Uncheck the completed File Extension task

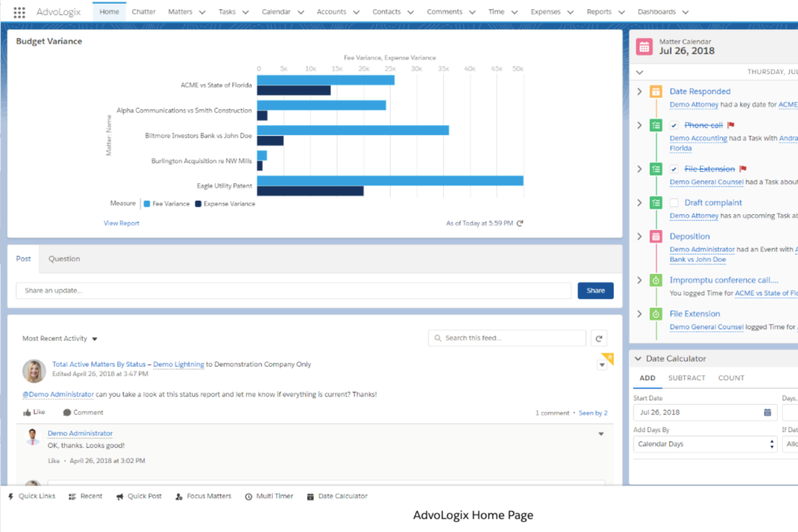pos(674,169)
